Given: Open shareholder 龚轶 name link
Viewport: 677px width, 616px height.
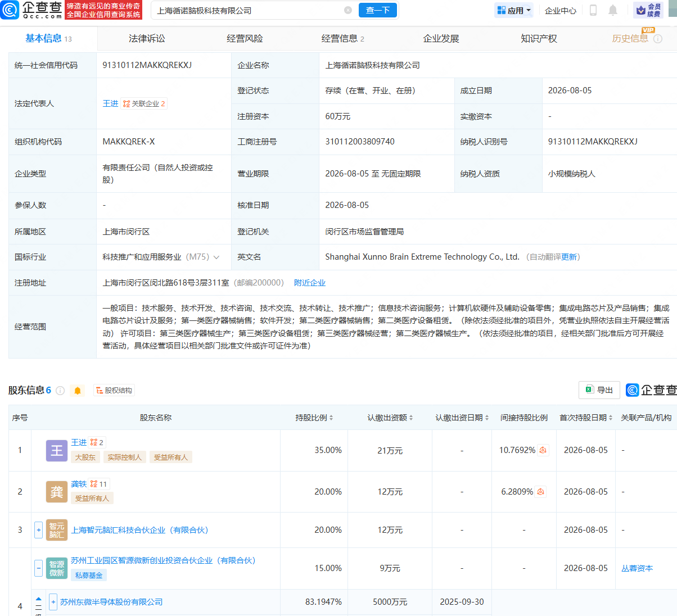Looking at the screenshot, I should click(79, 484).
